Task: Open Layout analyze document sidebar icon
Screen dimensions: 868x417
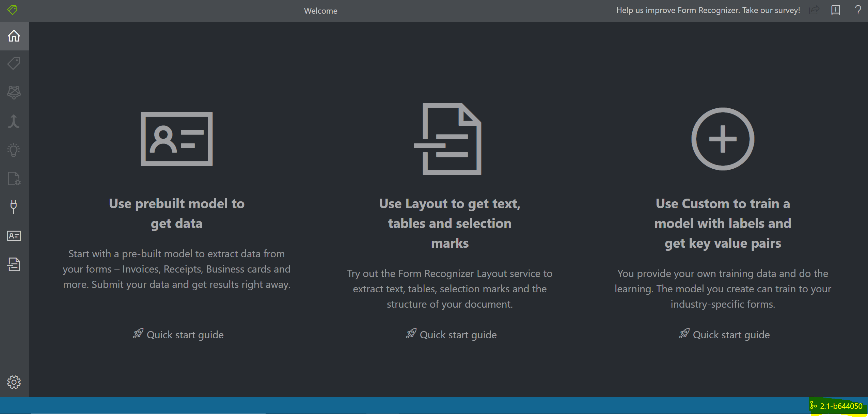Action: 14,264
